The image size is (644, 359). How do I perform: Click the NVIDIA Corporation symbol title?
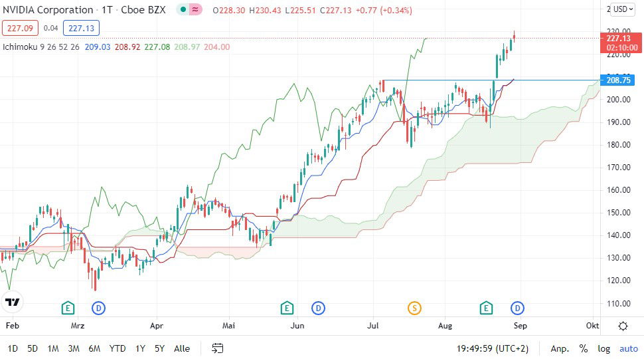pos(48,10)
